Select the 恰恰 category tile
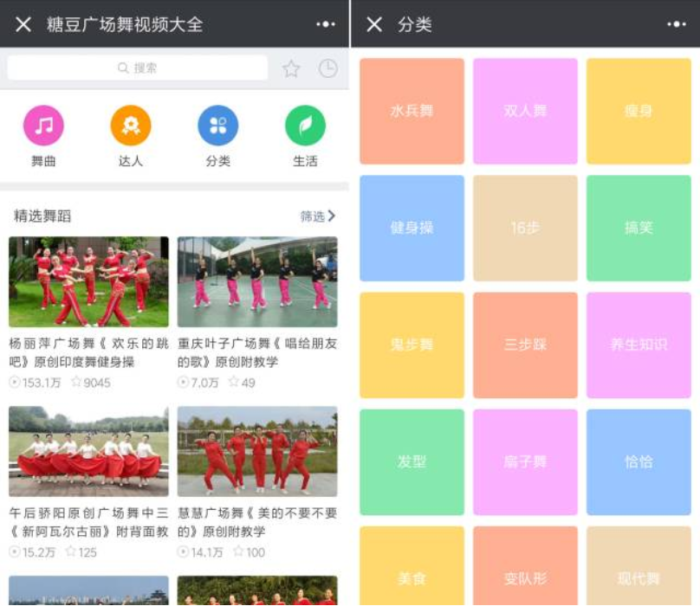The height and width of the screenshot is (606, 700). point(638,462)
